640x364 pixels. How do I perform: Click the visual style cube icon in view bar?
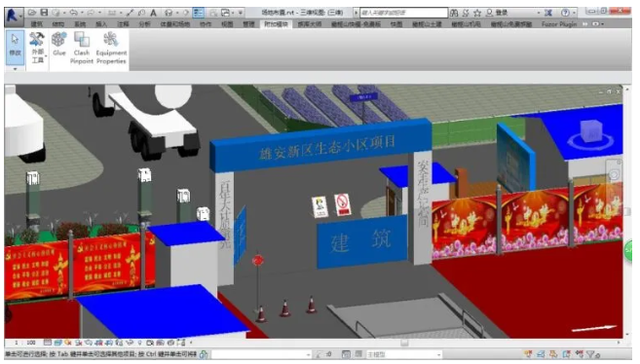coord(57,343)
